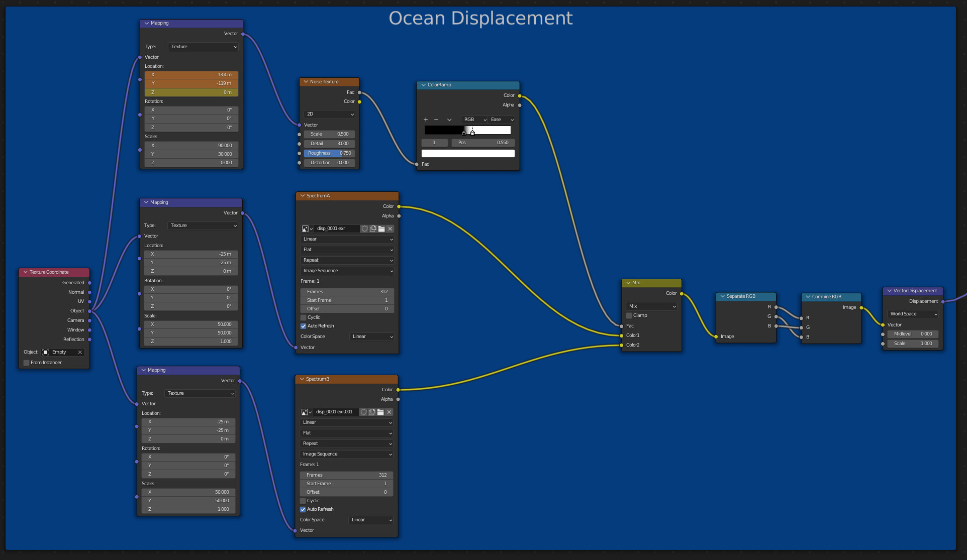This screenshot has height=560, width=967.
Task: Enable Clamp checkbox in Mix node
Action: coord(629,315)
